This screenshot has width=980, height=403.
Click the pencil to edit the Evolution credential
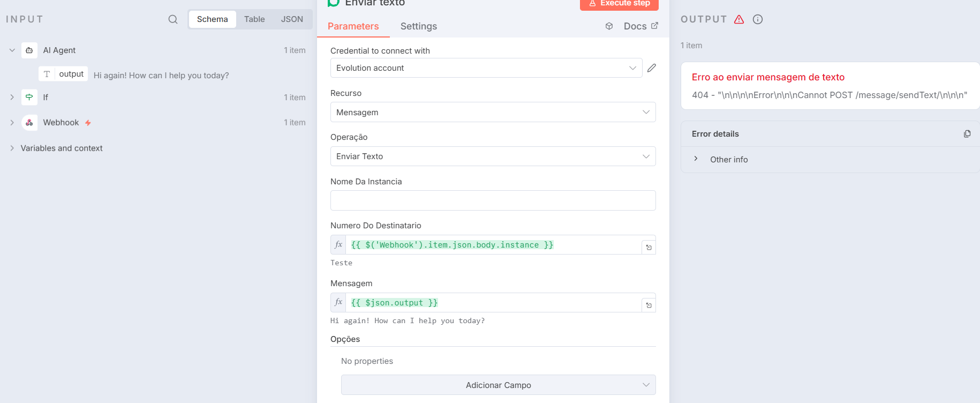[x=651, y=68]
